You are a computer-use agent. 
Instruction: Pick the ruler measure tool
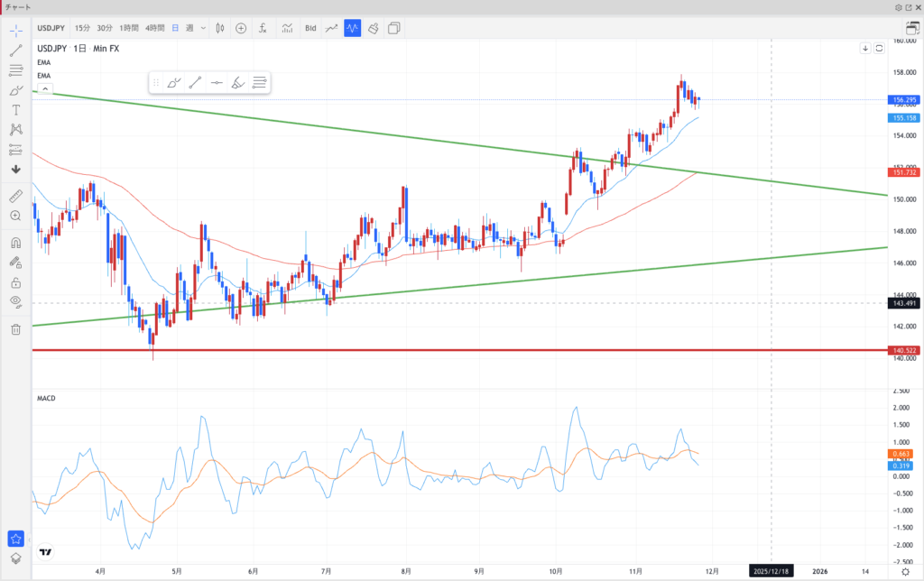15,196
